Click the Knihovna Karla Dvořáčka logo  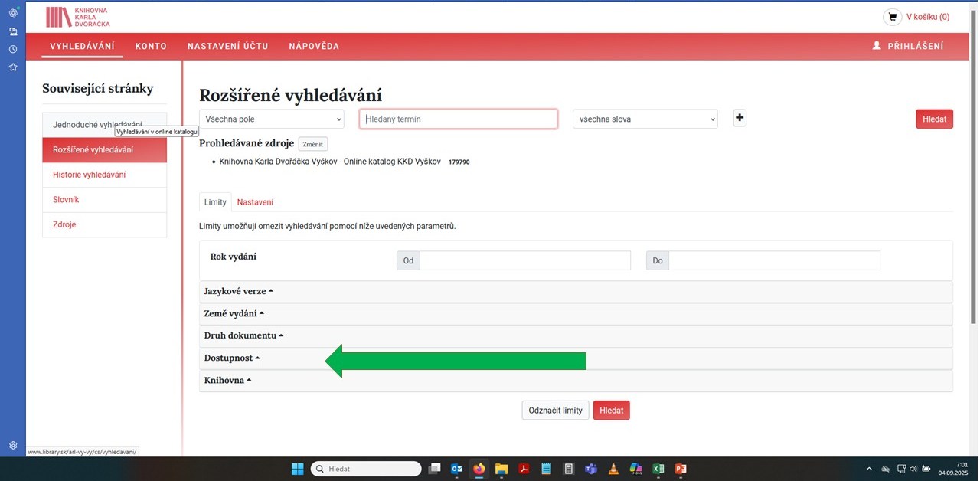77,17
